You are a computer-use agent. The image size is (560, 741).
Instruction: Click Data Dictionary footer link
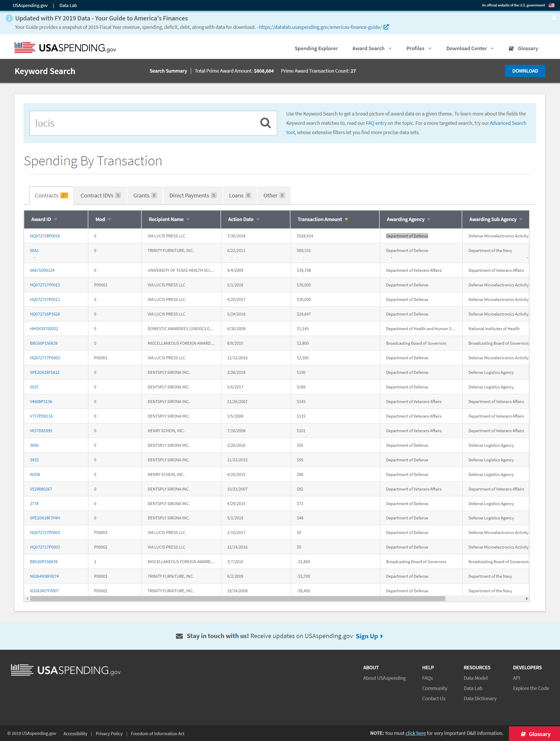(x=480, y=698)
